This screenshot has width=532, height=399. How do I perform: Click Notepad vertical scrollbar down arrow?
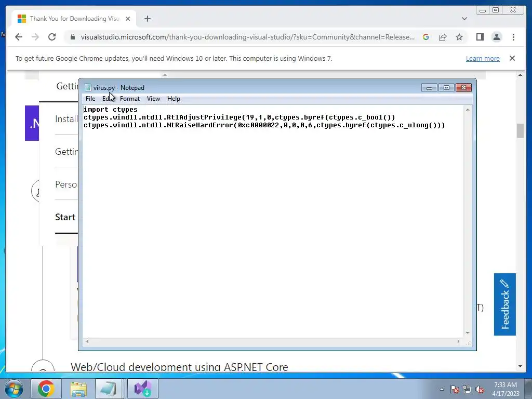coord(468,333)
